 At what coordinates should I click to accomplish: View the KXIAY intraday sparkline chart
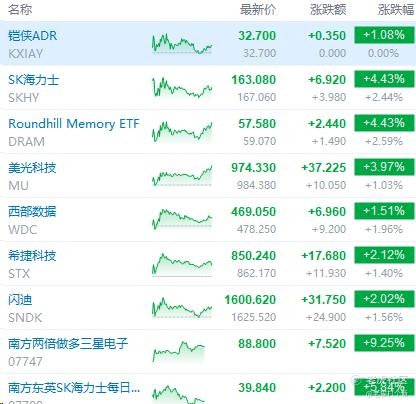182,44
